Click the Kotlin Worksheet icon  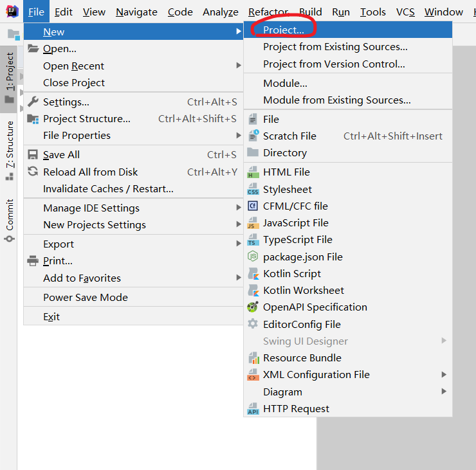pos(253,291)
